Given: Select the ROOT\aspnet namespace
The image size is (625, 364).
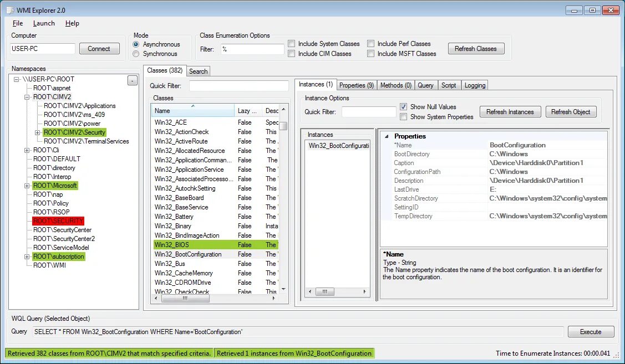Looking at the screenshot, I should click(x=52, y=88).
